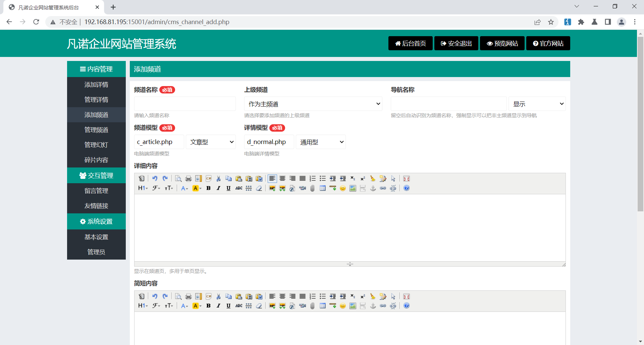Open 管理详情 in the sidebar
Viewport: 644px width, 345px height.
[96, 100]
